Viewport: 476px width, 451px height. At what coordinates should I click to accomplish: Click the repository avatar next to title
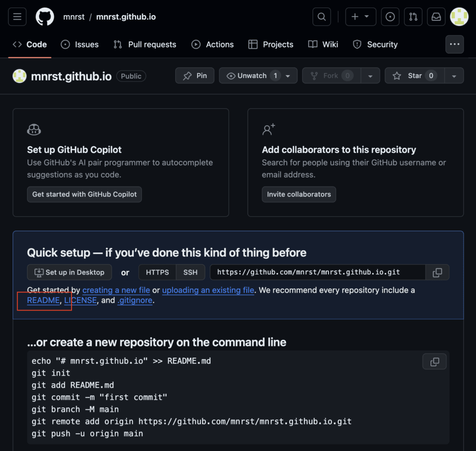[x=20, y=76]
